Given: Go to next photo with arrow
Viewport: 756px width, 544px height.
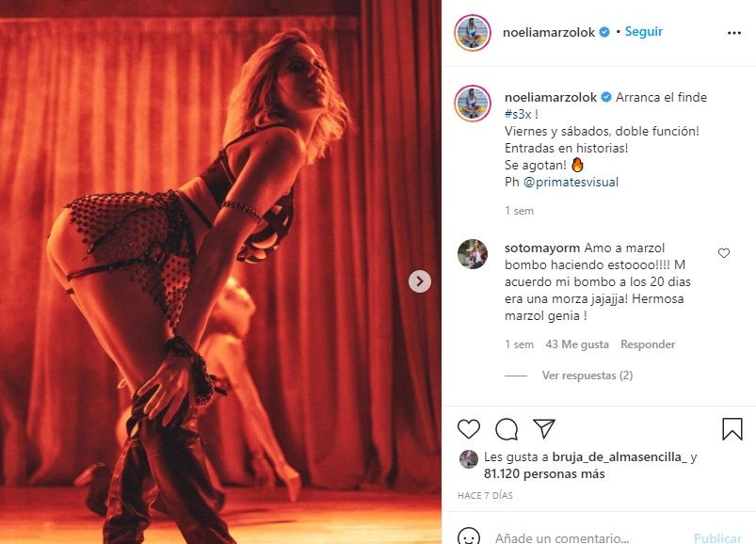Looking at the screenshot, I should click(x=420, y=281).
